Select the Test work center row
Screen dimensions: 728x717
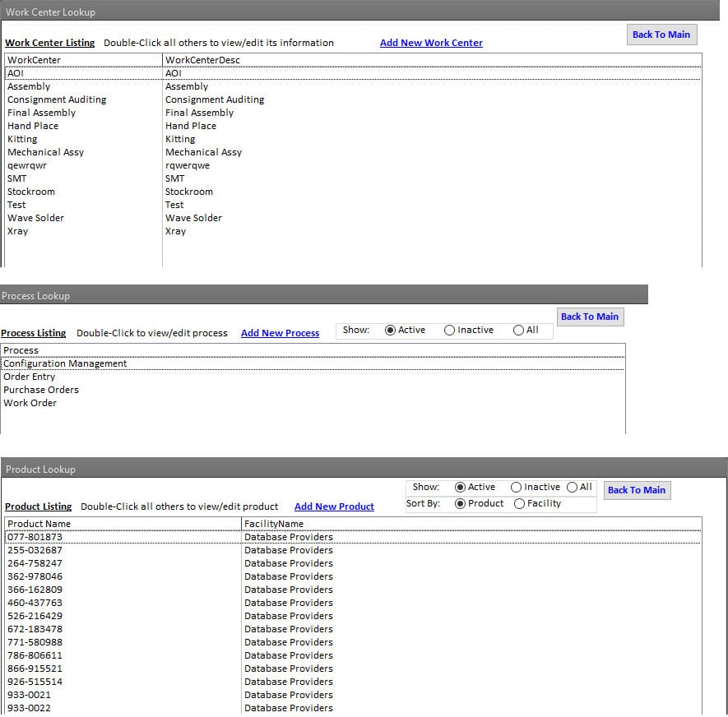[353, 205]
